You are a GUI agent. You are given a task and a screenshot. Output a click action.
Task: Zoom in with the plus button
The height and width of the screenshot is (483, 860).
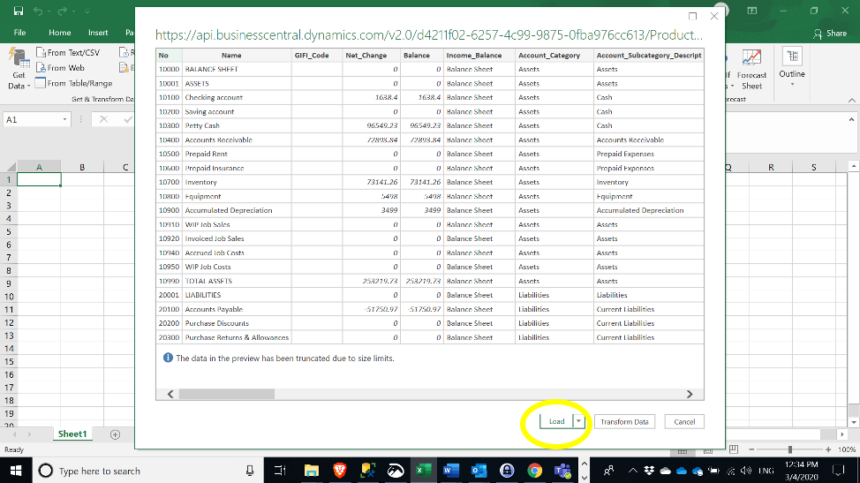(828, 450)
